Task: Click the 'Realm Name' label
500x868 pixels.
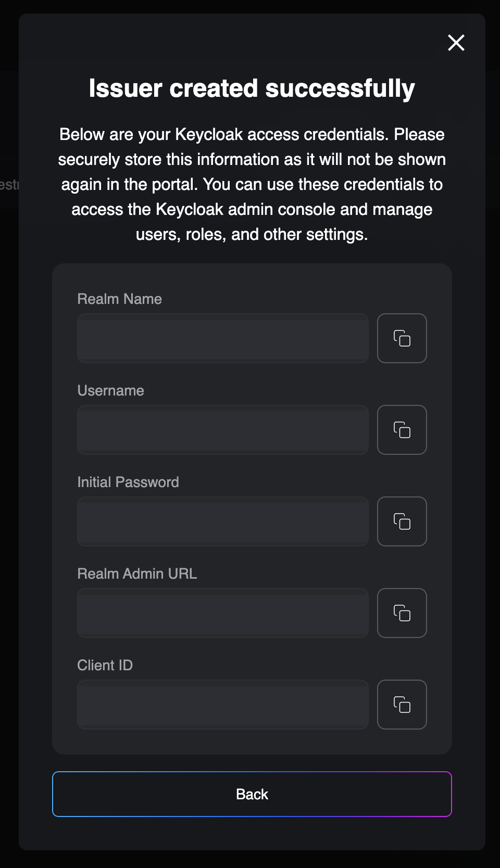Action: pyautogui.click(x=119, y=299)
